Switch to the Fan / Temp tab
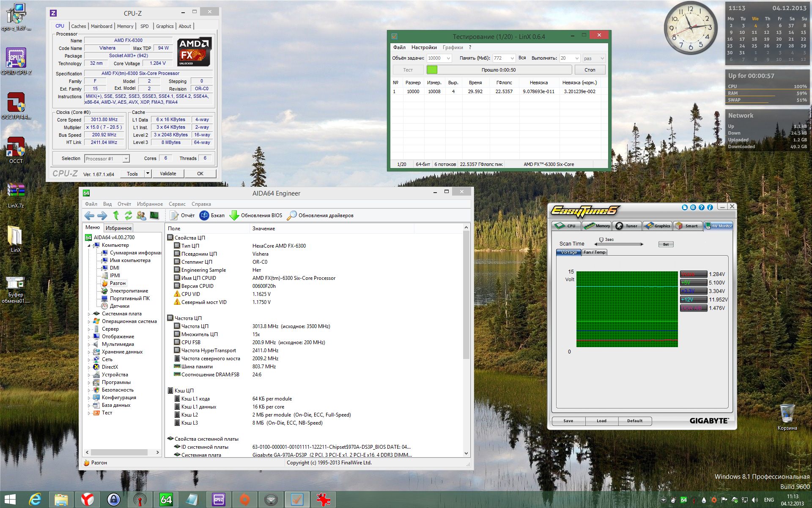 pos(594,252)
